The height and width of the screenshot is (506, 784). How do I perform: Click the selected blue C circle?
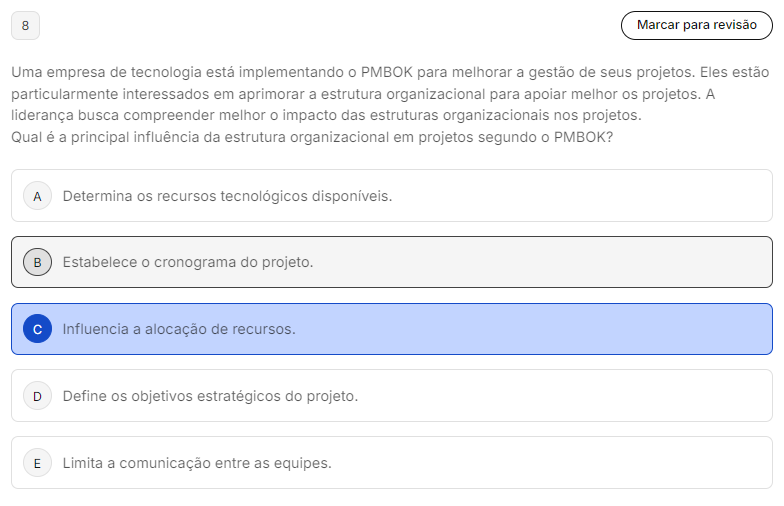pos(37,329)
